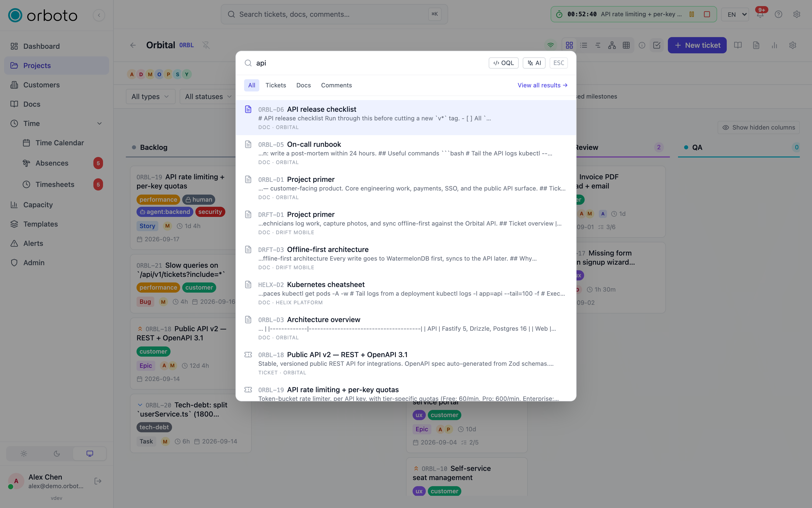Image resolution: width=812 pixels, height=508 pixels.
Task: Switch to hierarchy tree view icon
Action: tap(612, 45)
